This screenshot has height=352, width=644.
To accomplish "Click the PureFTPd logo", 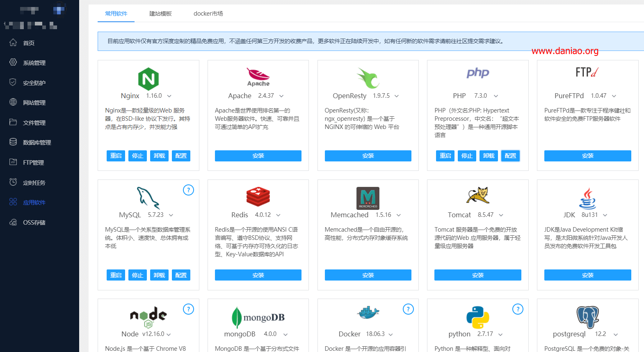I will [587, 73].
